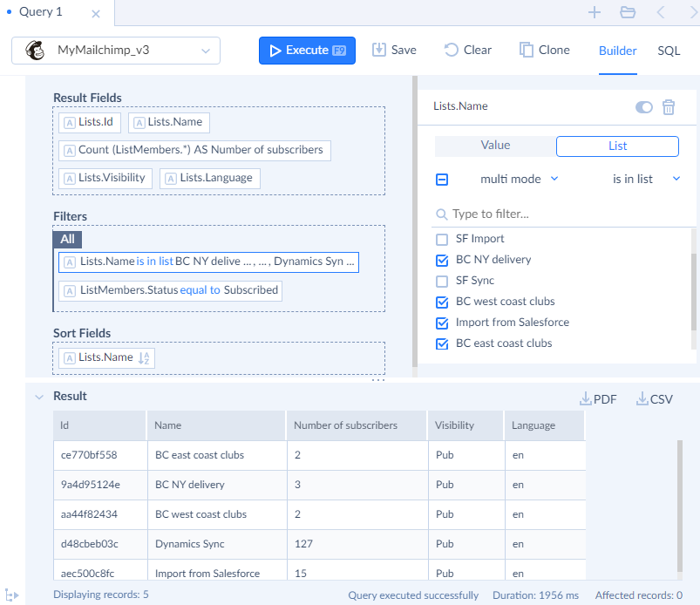The width and height of the screenshot is (700, 605).
Task: Open saved queries via the folder icon
Action: (x=629, y=13)
